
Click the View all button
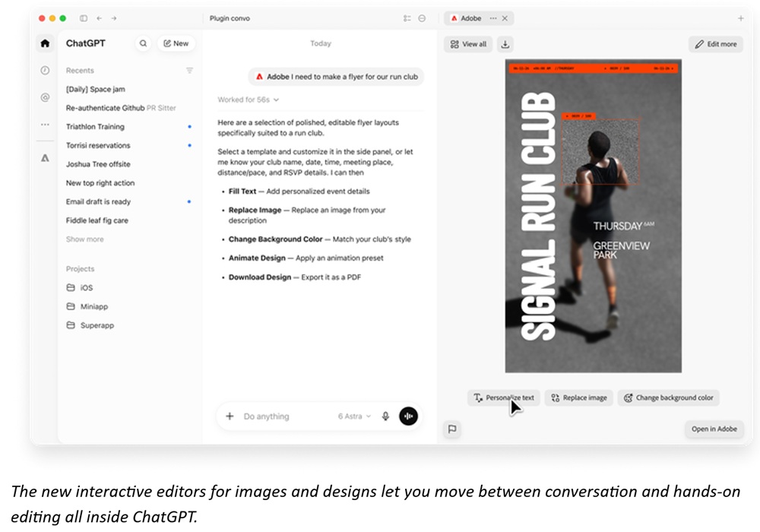coord(468,44)
